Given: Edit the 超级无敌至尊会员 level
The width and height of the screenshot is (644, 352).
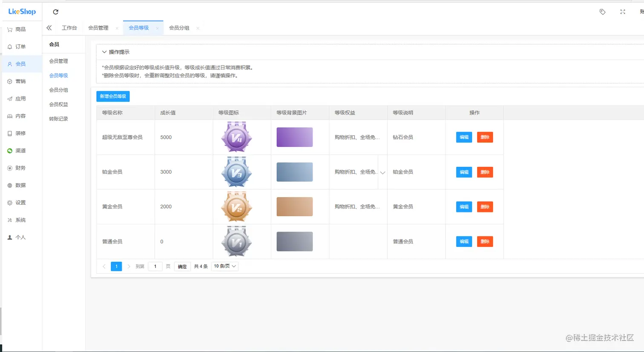Looking at the screenshot, I should (x=464, y=137).
